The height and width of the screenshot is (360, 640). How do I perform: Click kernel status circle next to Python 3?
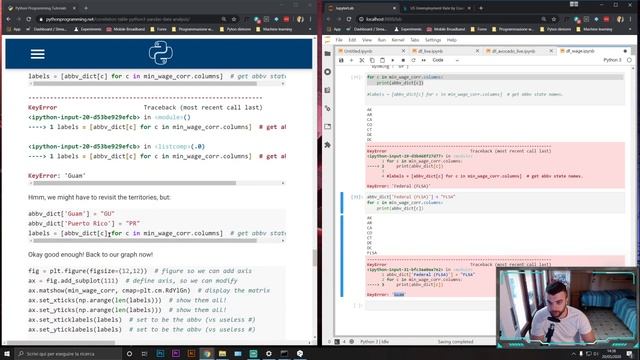(629, 60)
